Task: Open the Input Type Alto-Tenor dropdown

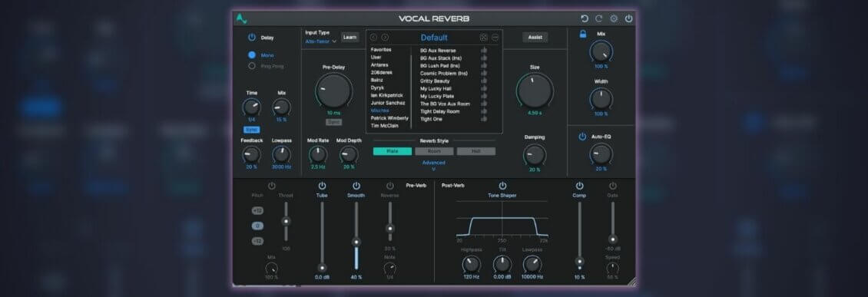Action: pos(321,41)
